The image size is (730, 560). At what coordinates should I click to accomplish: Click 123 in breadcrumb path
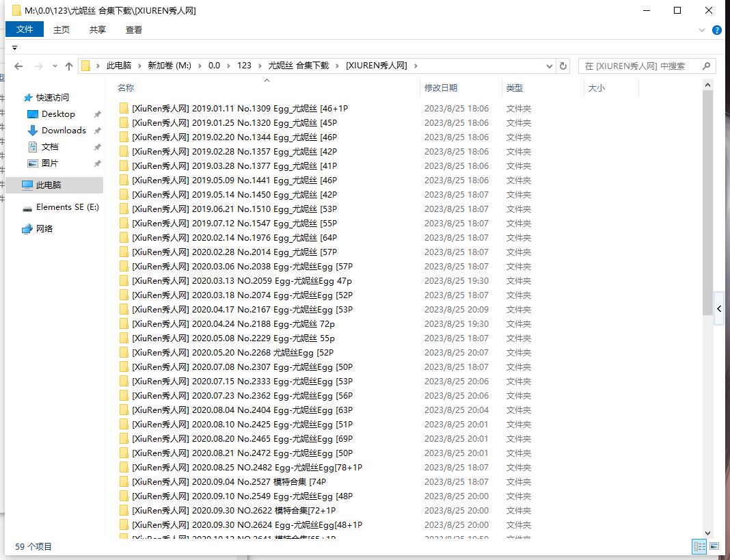pos(244,66)
